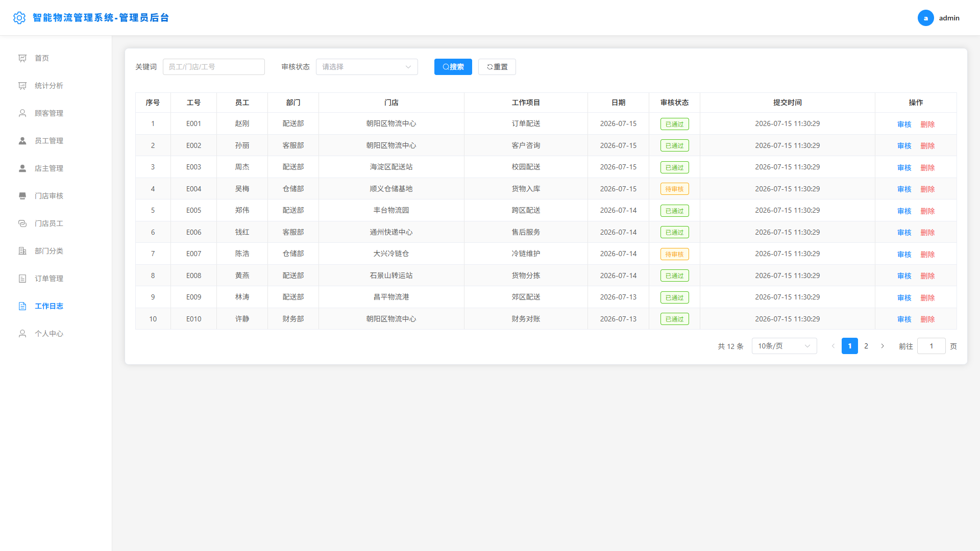Focus the 关键词 keyword input field

[x=214, y=67]
